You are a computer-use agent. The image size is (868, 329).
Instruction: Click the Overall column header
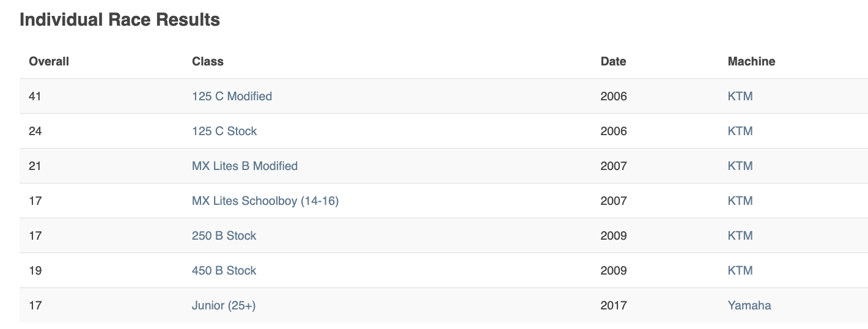tap(49, 62)
